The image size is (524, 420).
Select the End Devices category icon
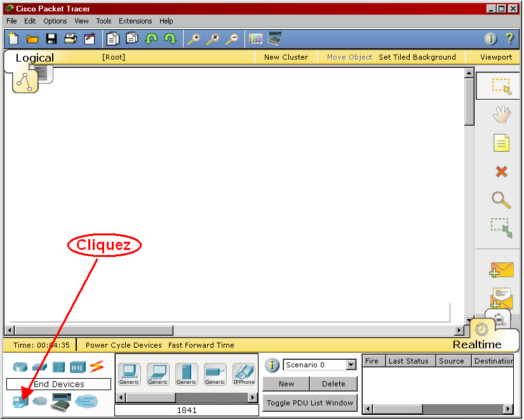pyautogui.click(x=20, y=400)
